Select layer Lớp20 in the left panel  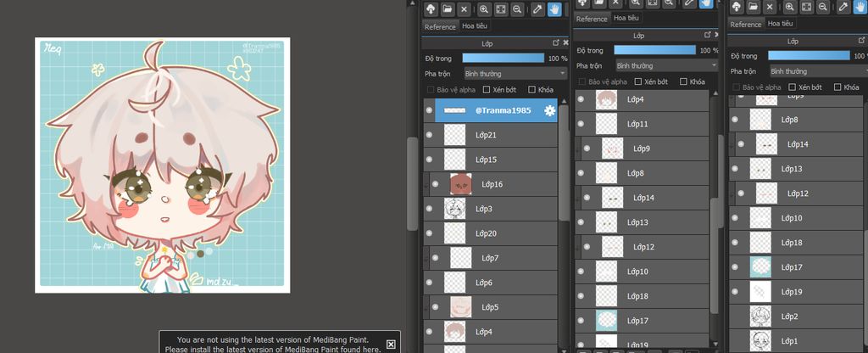click(491, 233)
